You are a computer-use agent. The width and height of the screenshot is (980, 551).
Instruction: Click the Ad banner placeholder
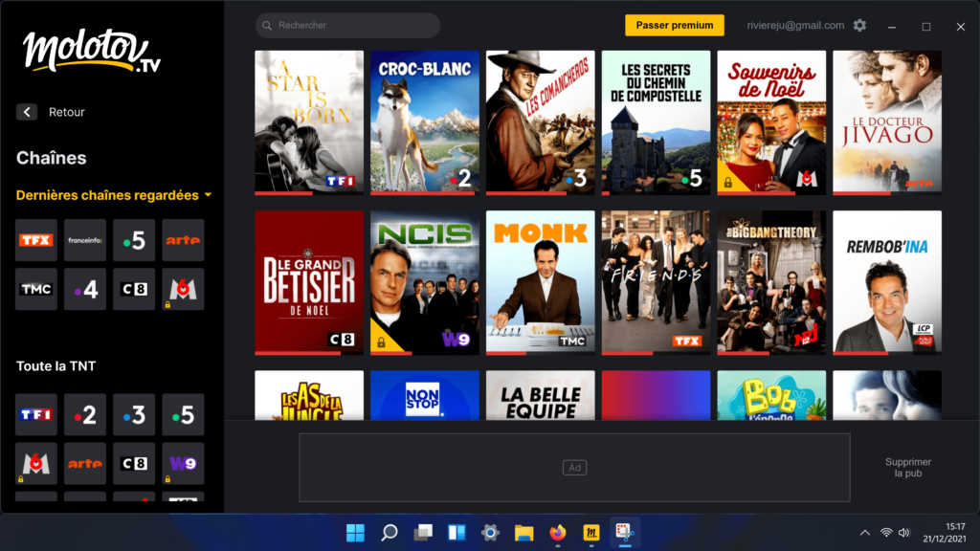pos(574,467)
